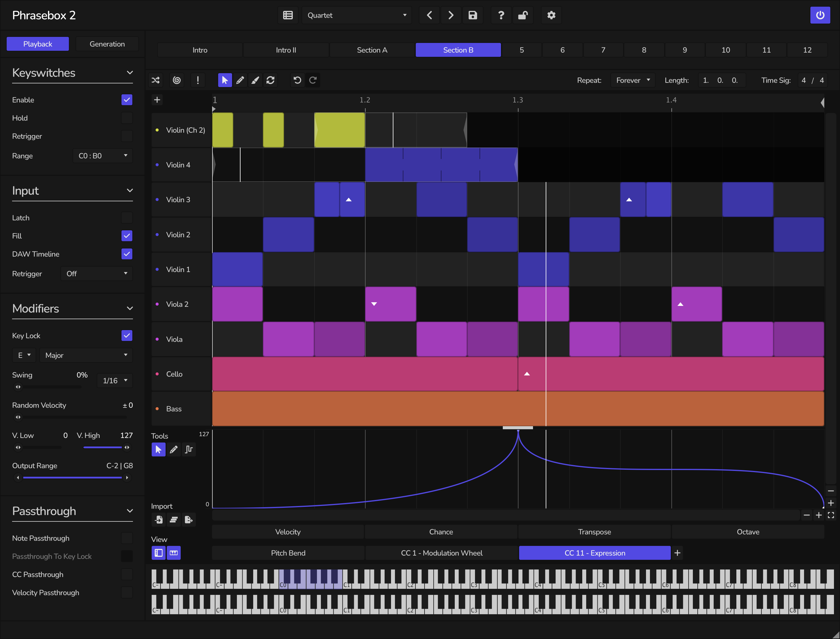Toggle the DAW Timeline checkbox
The height and width of the screenshot is (639, 840).
(x=127, y=254)
